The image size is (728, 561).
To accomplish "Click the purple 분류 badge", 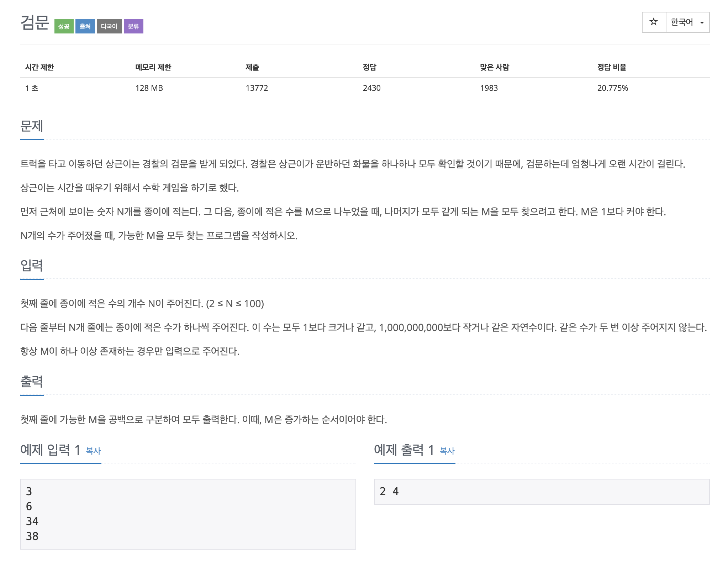I will (133, 26).
